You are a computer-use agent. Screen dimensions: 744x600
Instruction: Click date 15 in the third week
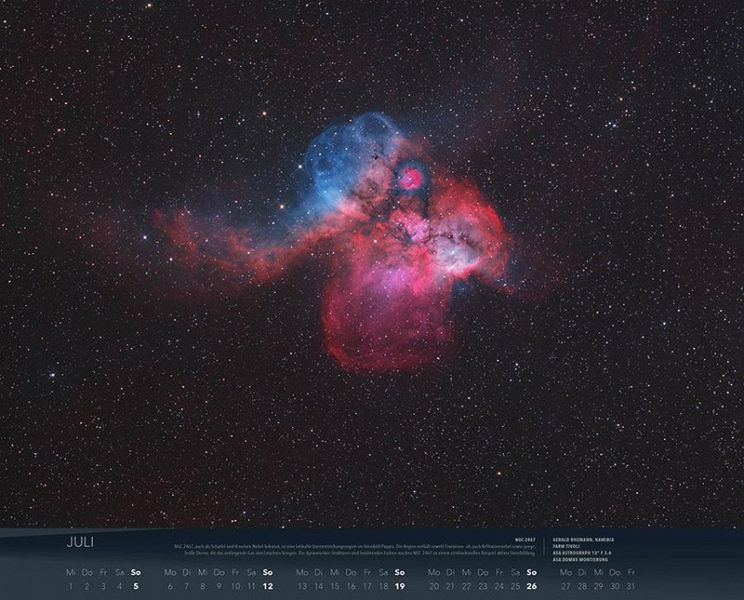point(334,586)
